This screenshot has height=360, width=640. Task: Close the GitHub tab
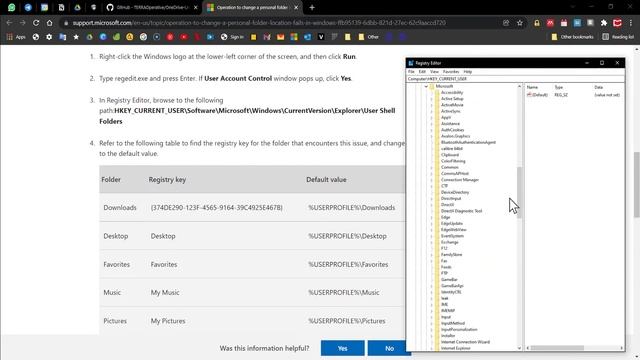pyautogui.click(x=196, y=7)
